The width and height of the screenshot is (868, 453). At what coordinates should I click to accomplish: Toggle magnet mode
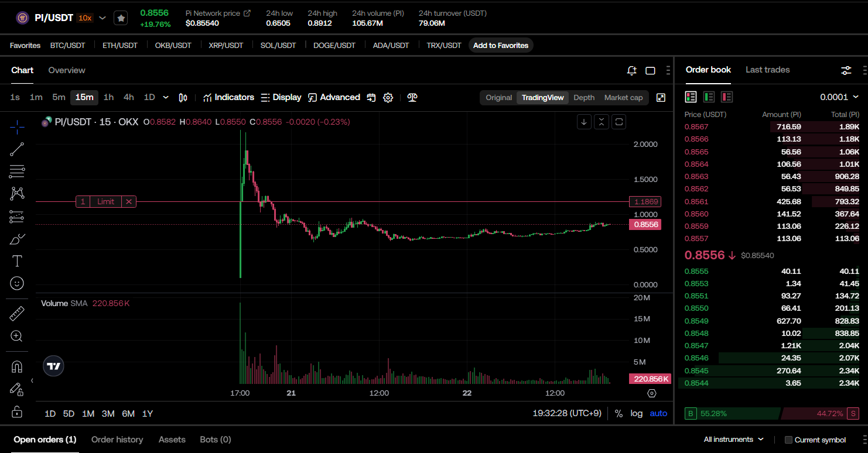tap(17, 367)
